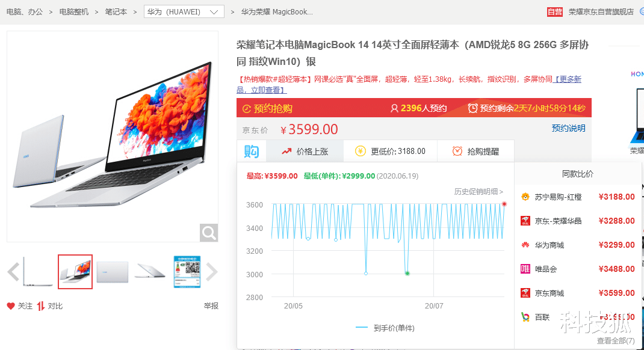Click the blue 购 plugin logo
Viewport: 644px width, 350px height.
coord(252,152)
